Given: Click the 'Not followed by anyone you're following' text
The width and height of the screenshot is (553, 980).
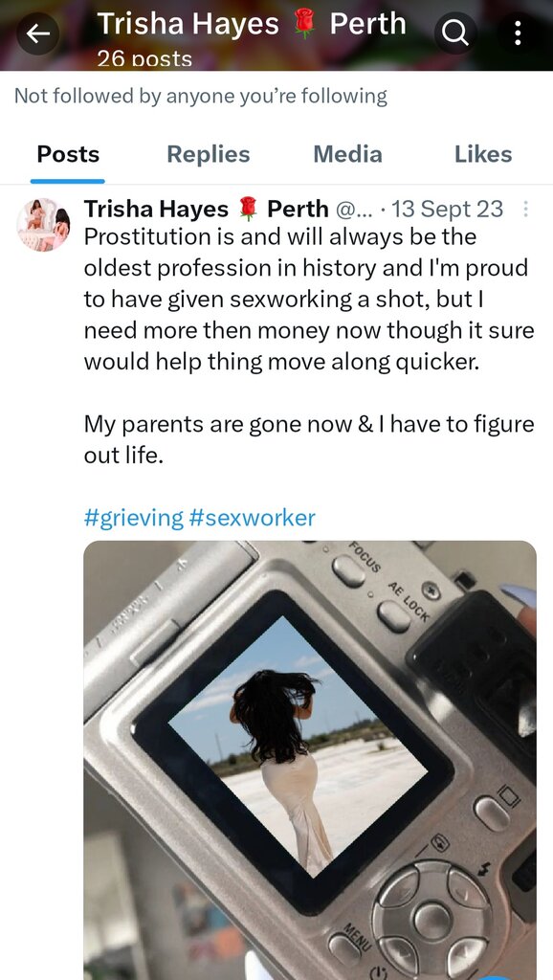Looking at the screenshot, I should pos(201,96).
